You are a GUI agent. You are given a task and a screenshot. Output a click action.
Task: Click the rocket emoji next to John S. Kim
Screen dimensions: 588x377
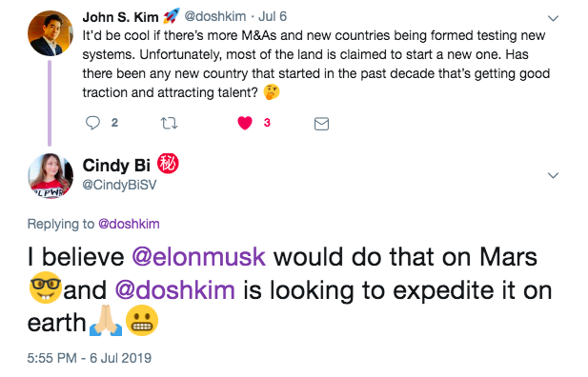(171, 16)
